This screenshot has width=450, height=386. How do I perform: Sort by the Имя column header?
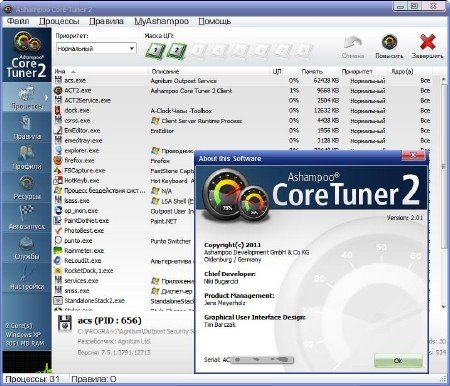100,71
